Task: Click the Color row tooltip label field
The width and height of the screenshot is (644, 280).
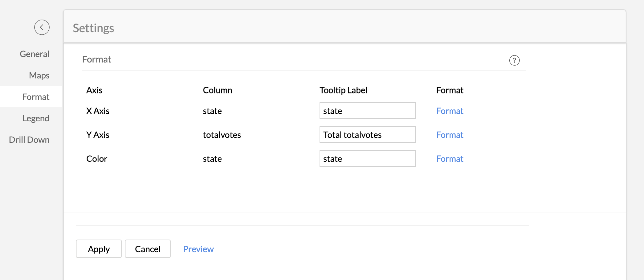Action: click(x=367, y=158)
